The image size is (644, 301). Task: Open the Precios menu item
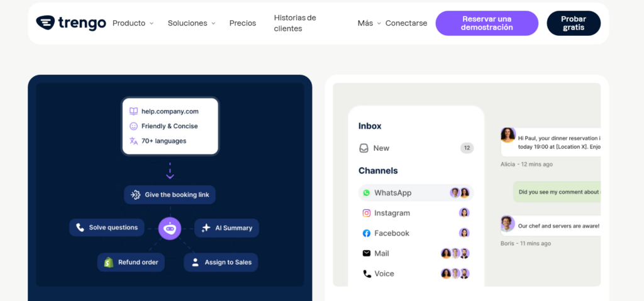[243, 23]
